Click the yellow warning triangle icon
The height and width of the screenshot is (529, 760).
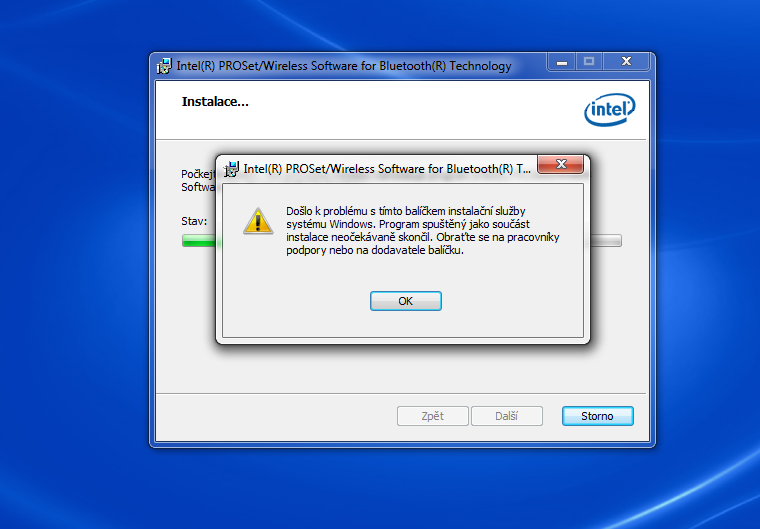(x=258, y=221)
